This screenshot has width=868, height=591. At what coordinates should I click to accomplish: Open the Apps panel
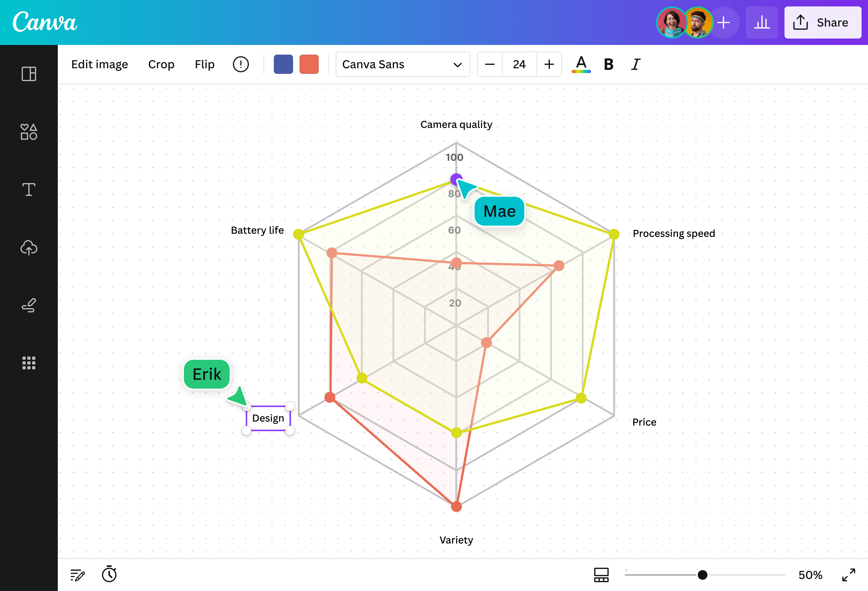pyautogui.click(x=28, y=363)
